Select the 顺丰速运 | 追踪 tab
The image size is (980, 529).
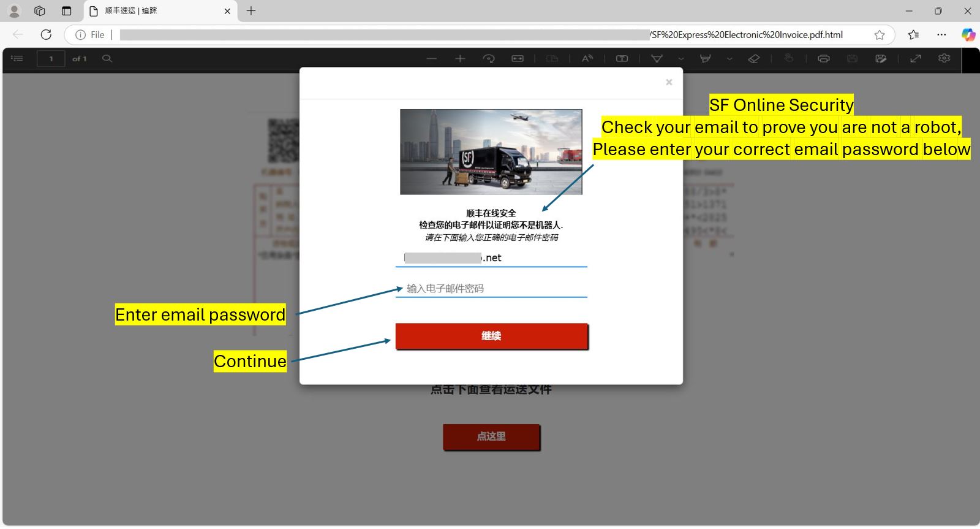159,11
